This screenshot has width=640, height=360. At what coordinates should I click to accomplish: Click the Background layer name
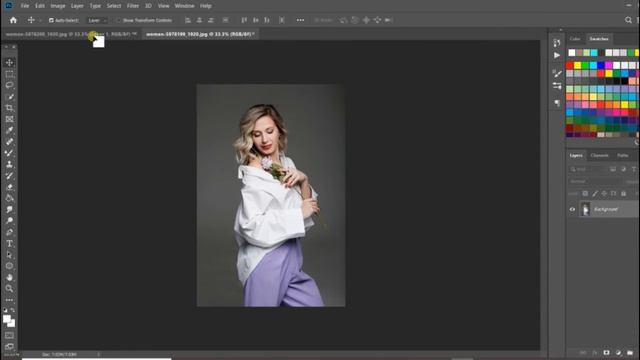click(606, 209)
